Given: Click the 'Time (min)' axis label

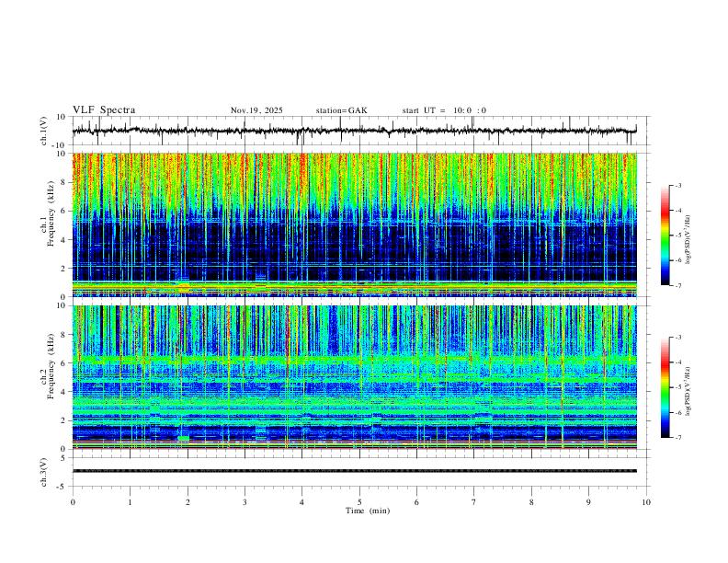Looking at the screenshot, I should pos(368,511).
